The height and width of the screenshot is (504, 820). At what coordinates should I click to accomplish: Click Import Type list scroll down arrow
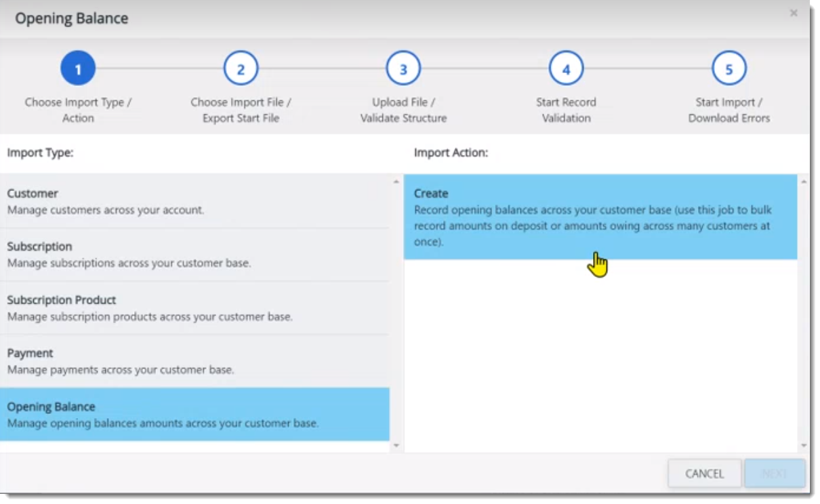pyautogui.click(x=396, y=446)
